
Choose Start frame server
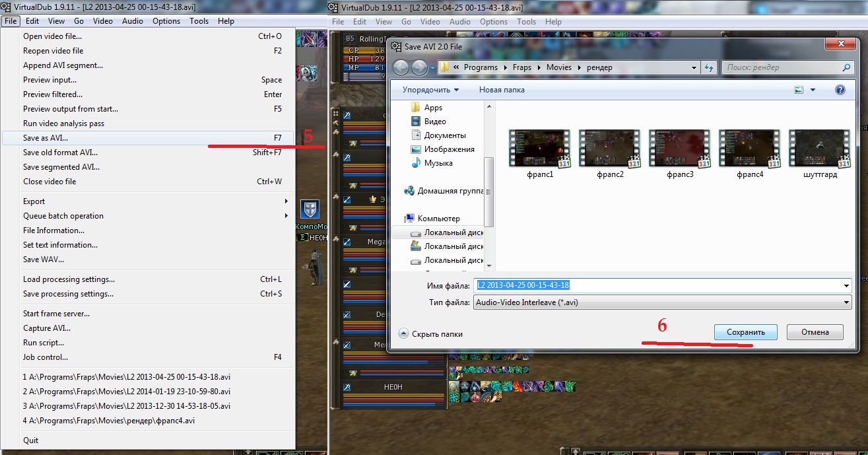pyautogui.click(x=149, y=314)
